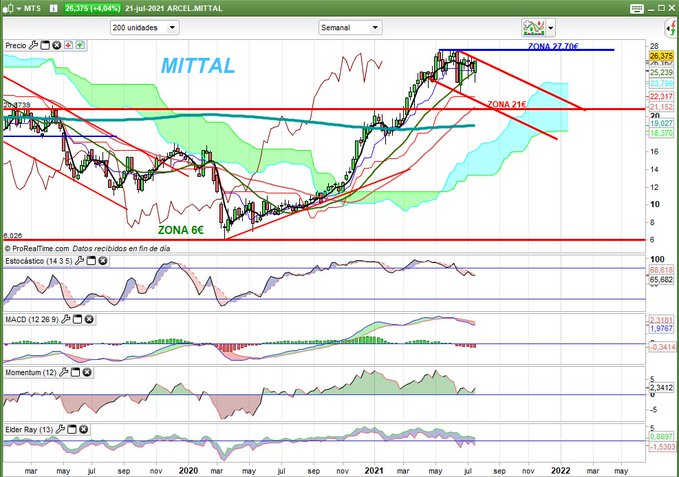Click the Elder Ray panel window icon
This screenshot has height=477, width=679.
(72, 429)
